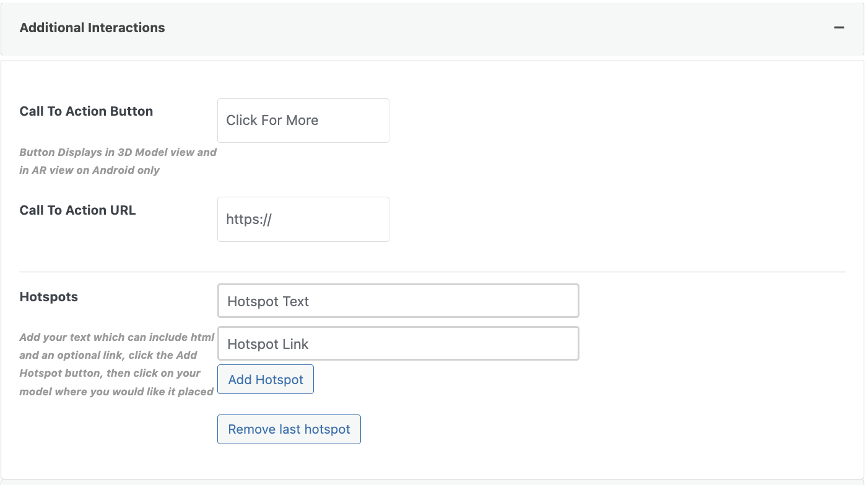Click the 'model where you would like it placed' text
Viewport: 868px width, 485px height.
click(x=116, y=392)
